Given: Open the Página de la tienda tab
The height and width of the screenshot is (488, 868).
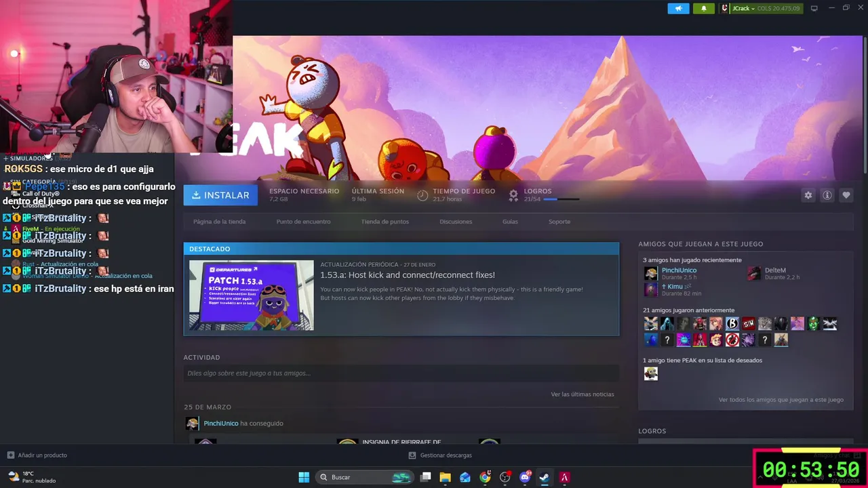Looking at the screenshot, I should [219, 222].
